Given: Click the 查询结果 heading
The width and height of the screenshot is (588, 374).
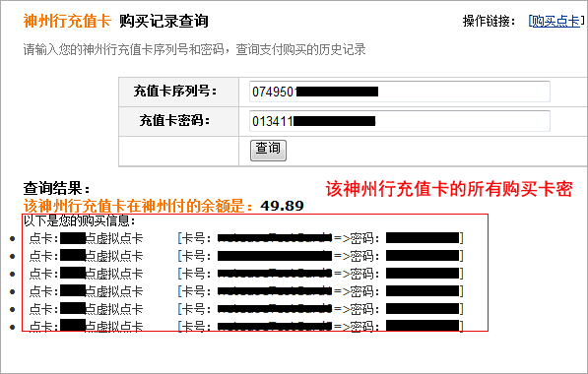Looking at the screenshot, I should 56,188.
